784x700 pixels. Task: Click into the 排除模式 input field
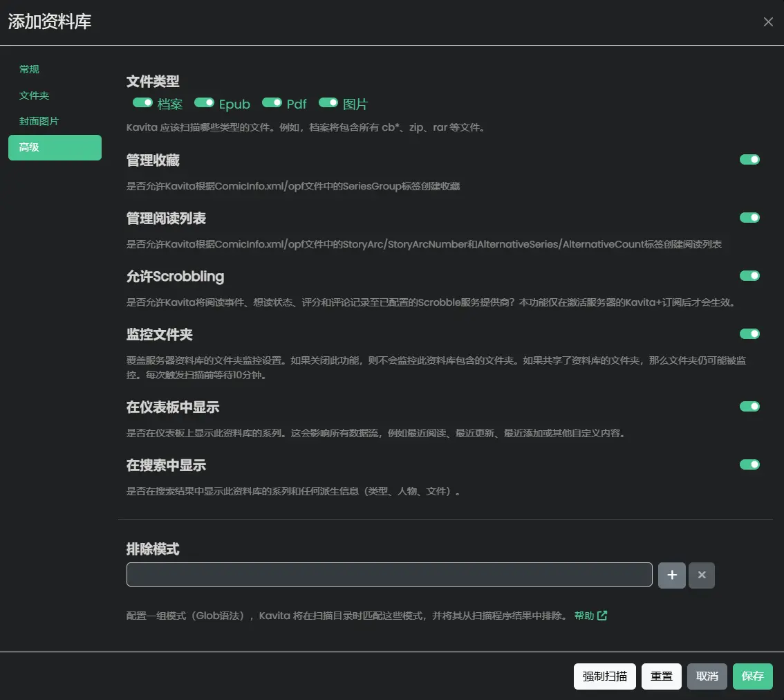[389, 575]
